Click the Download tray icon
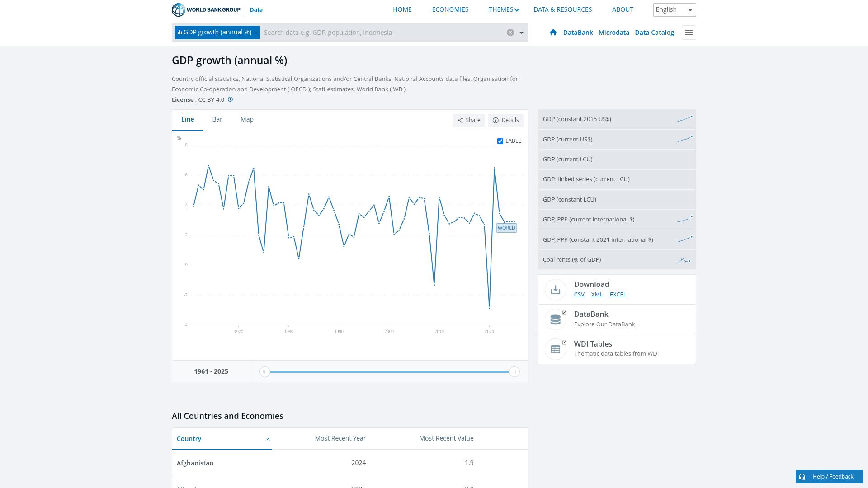Viewport: 868px width, 488px height. (556, 290)
